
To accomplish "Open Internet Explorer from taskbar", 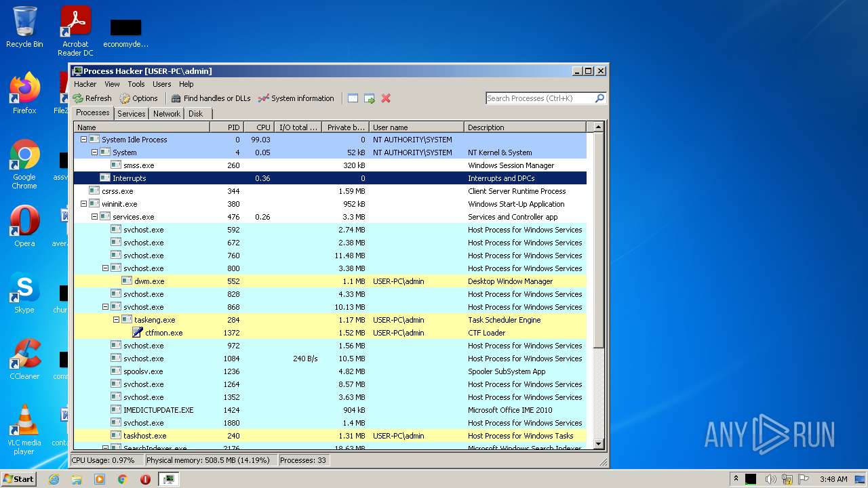I will 54,479.
